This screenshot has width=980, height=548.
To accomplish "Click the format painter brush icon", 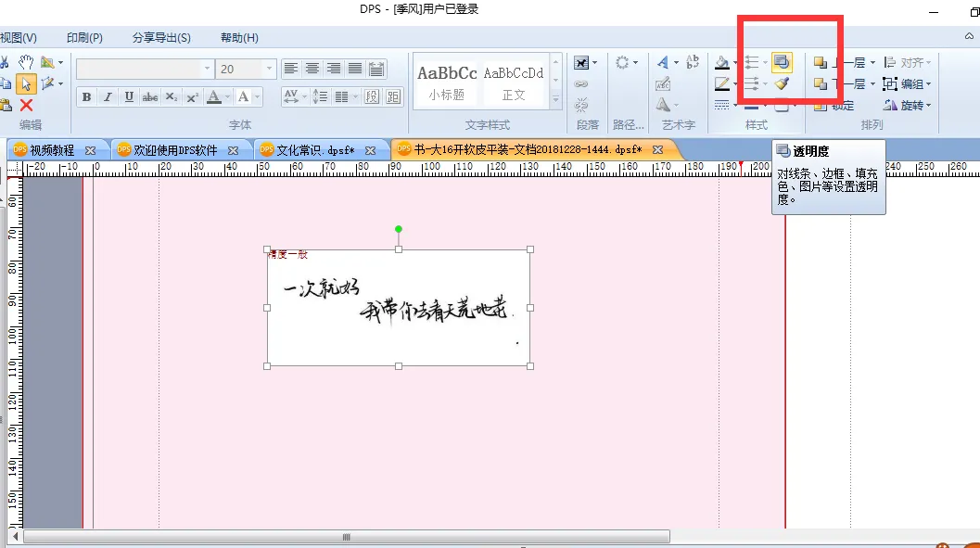I will point(782,83).
